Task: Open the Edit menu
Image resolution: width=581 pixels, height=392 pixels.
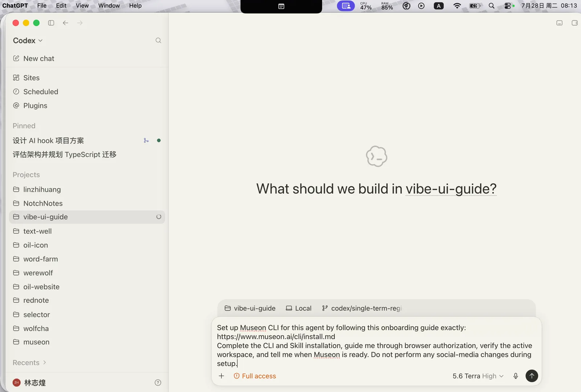Action: 61,6
